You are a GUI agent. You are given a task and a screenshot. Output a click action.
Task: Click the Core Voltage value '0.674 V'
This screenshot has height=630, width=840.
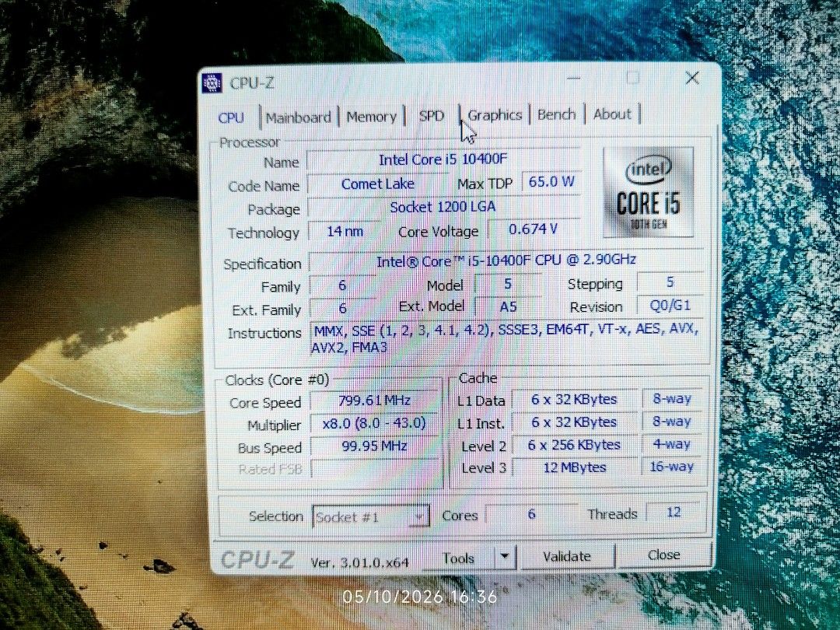[x=533, y=229]
